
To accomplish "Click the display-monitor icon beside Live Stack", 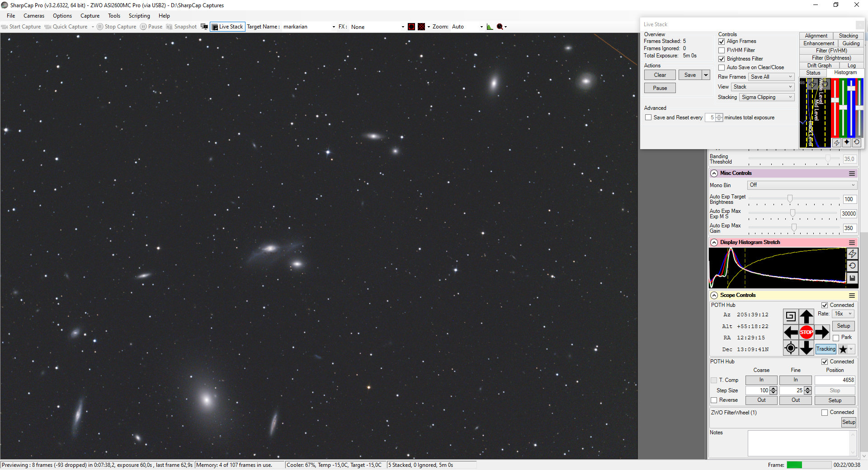I will click(204, 27).
